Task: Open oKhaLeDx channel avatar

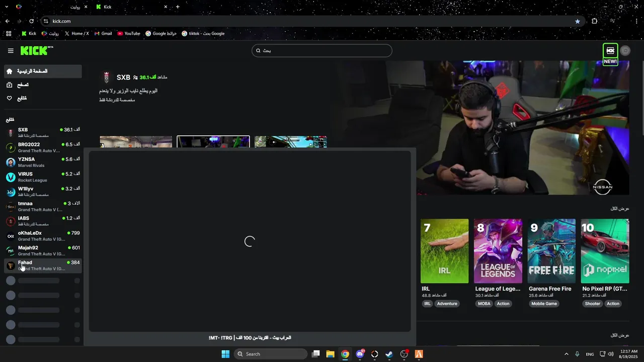Action: point(11,236)
